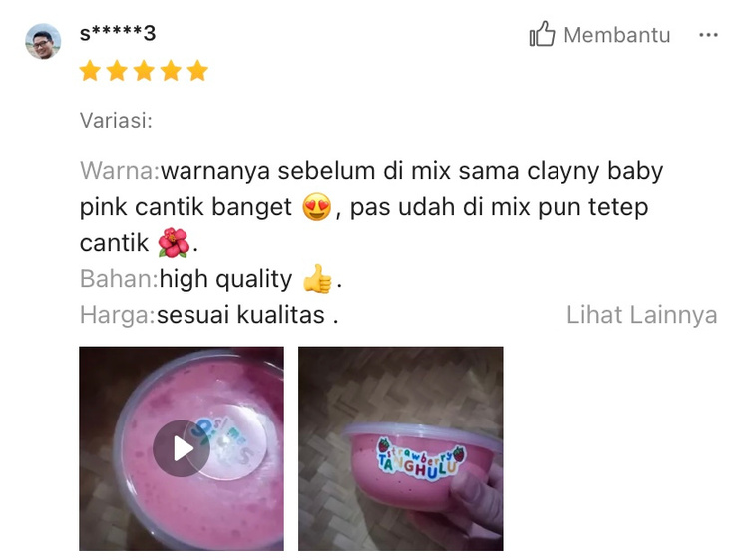Click the reviewer username s*****3
744x560 pixels.
click(118, 33)
